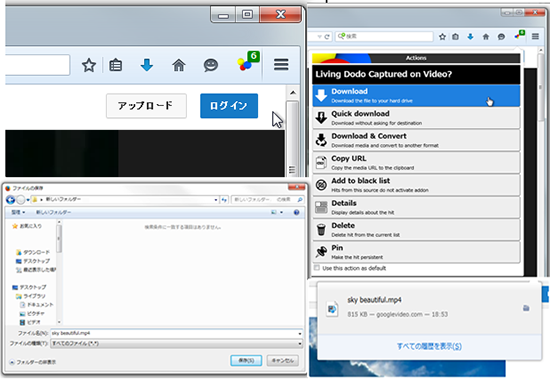Click the bookmarks list icon in the small right browser toolbar
Viewport: 550px width, 380px height.
coord(455,36)
